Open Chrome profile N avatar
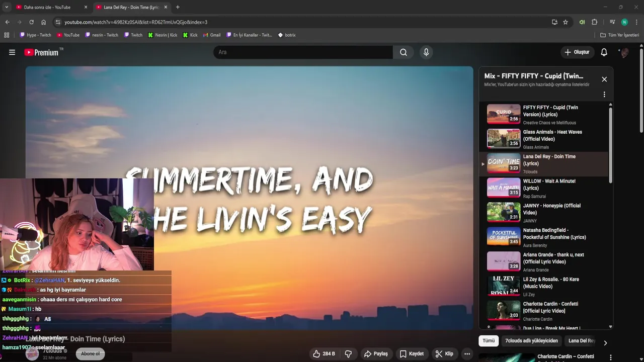644x362 pixels. pos(624,22)
